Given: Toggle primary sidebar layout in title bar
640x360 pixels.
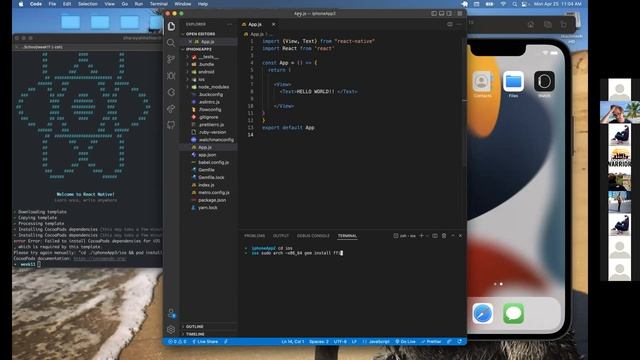Looking at the screenshot, I should point(434,13).
